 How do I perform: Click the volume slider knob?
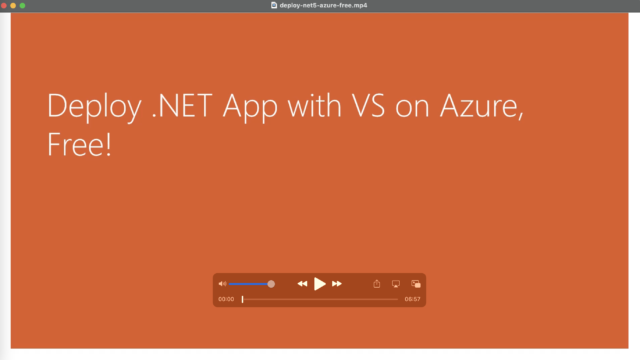pos(271,284)
